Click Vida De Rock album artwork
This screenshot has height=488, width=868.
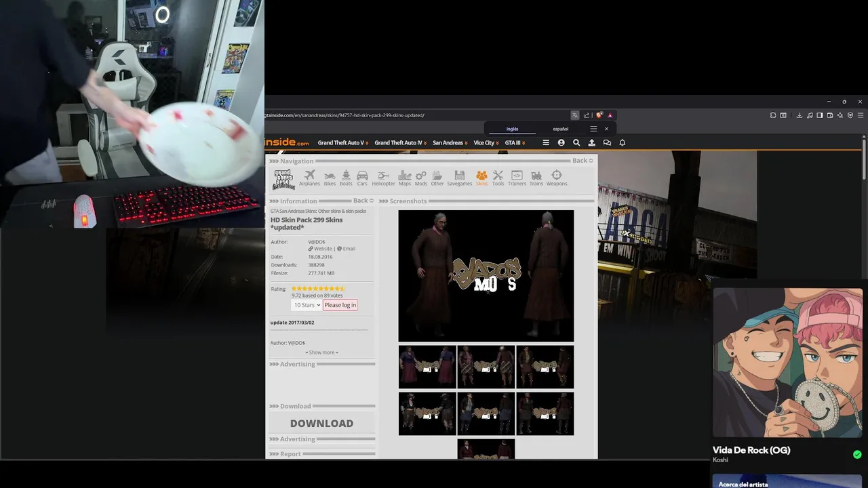point(787,363)
